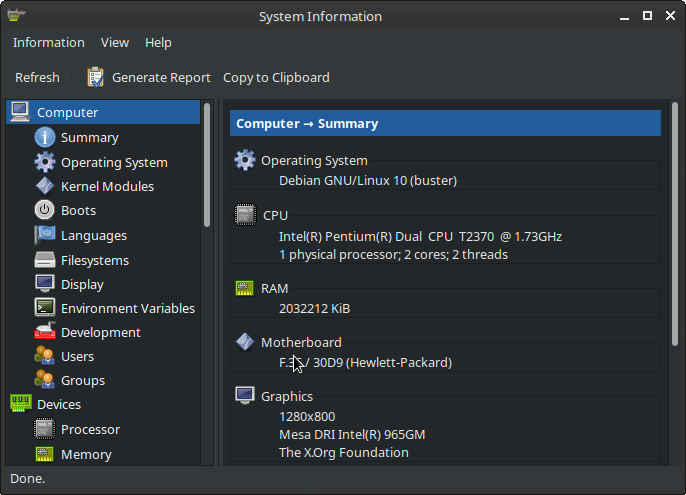Click the Filesystems drive icon
This screenshot has width=686, height=495.
point(44,260)
